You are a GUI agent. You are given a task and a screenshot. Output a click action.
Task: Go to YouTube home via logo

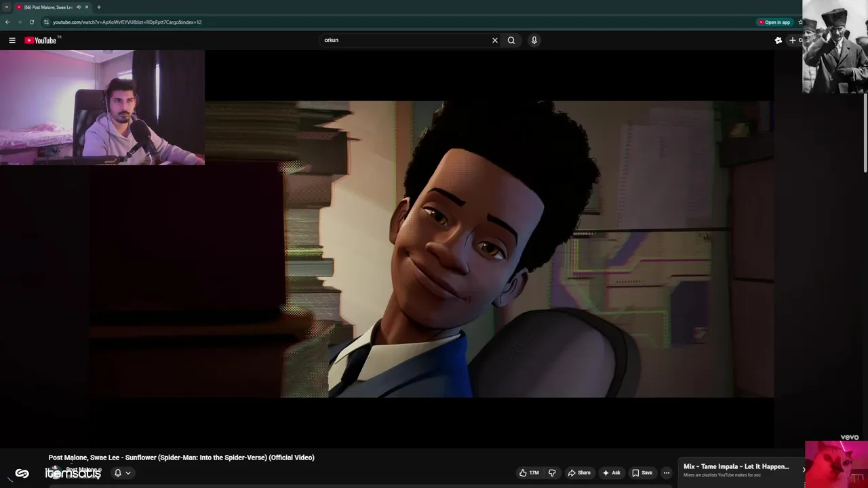[42, 41]
